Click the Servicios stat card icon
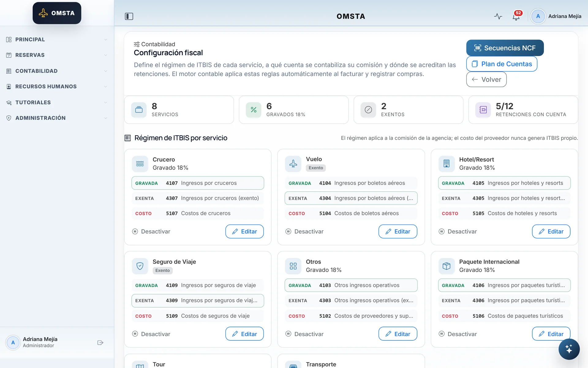588x368 pixels. click(139, 110)
